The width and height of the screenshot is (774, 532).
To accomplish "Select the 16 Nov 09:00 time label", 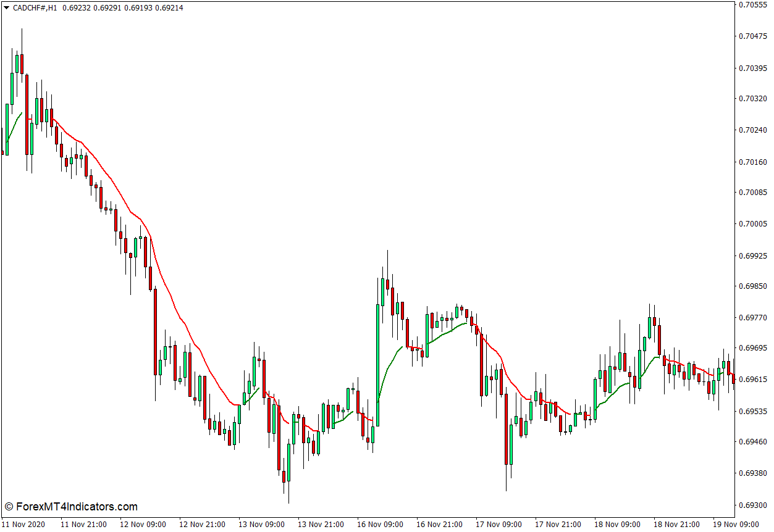I will tap(379, 524).
